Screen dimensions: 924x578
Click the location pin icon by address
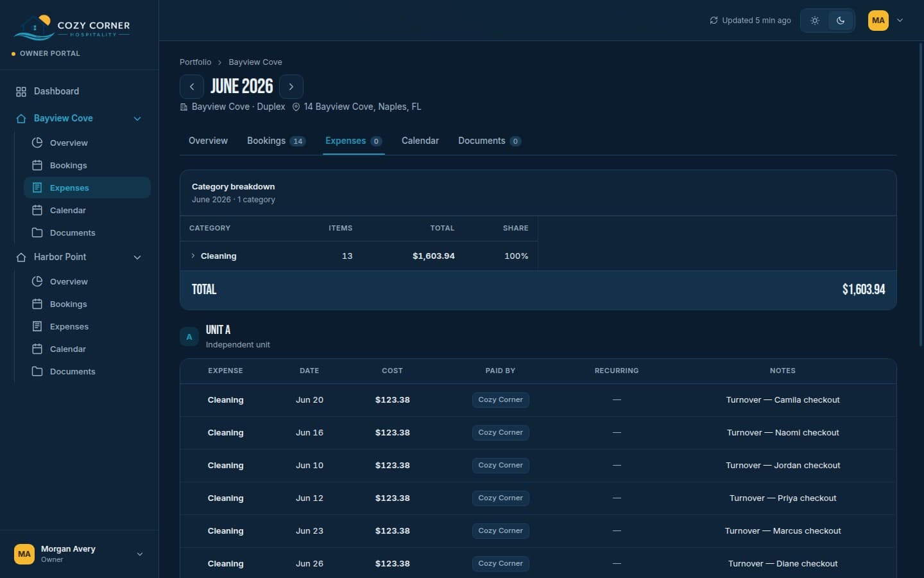point(296,107)
